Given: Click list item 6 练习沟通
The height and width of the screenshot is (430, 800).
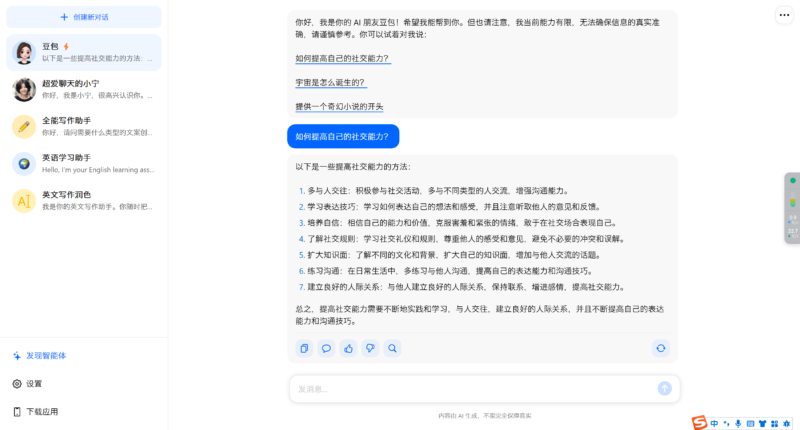Looking at the screenshot, I should point(446,271).
